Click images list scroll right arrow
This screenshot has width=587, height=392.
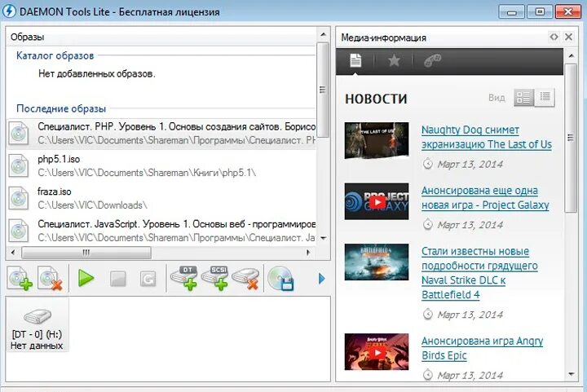pos(308,253)
